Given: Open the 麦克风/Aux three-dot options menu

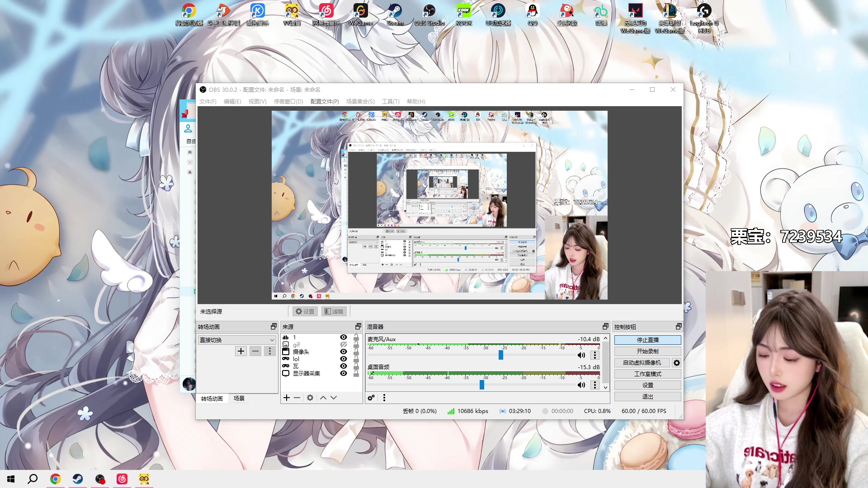Looking at the screenshot, I should [x=595, y=356].
